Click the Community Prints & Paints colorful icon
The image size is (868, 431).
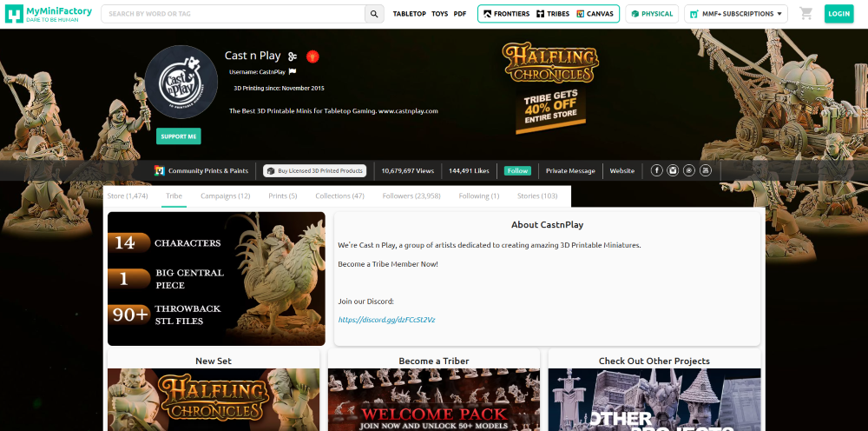[x=160, y=170]
